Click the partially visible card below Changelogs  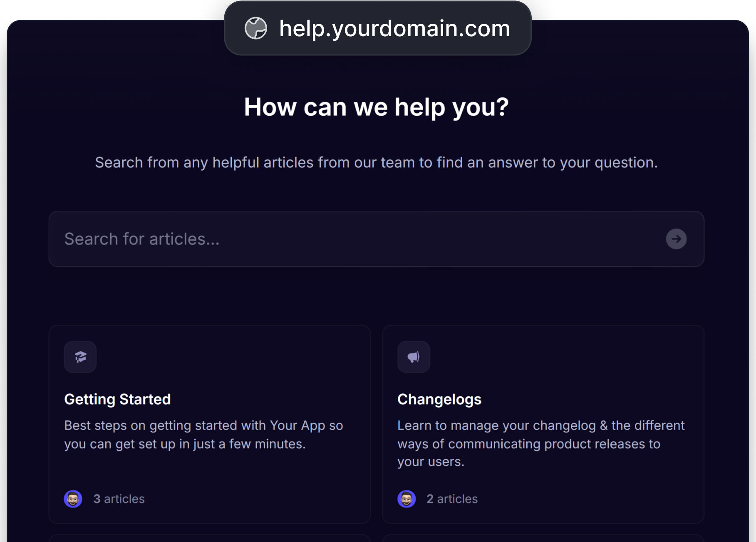(x=543, y=538)
